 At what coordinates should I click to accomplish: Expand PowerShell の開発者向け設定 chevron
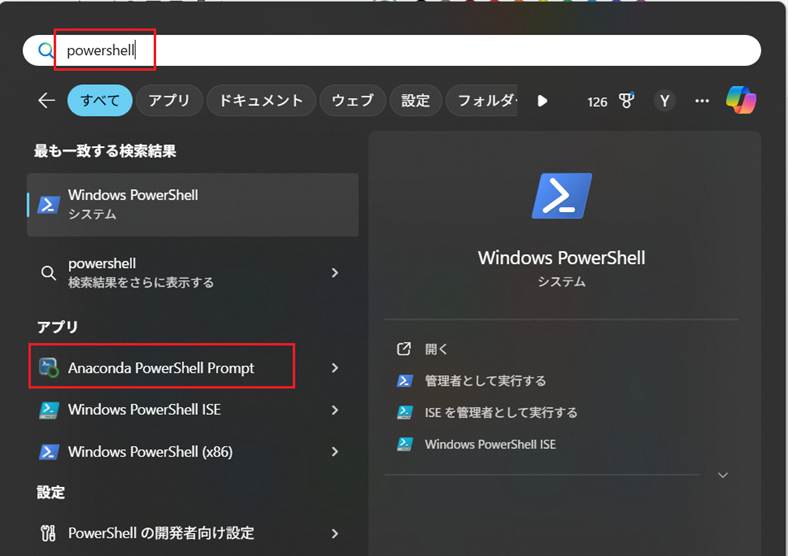(x=335, y=533)
